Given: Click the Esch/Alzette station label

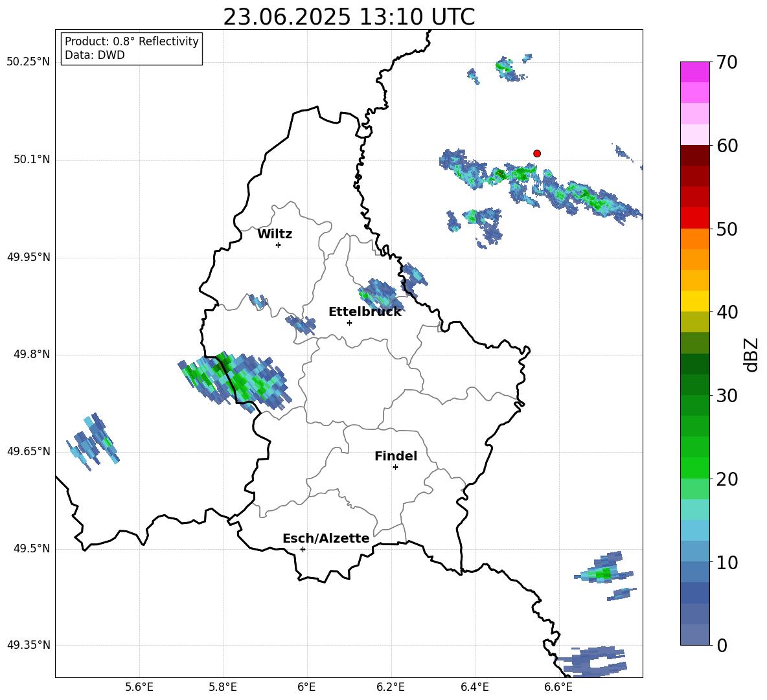Looking at the screenshot, I should click(326, 538).
